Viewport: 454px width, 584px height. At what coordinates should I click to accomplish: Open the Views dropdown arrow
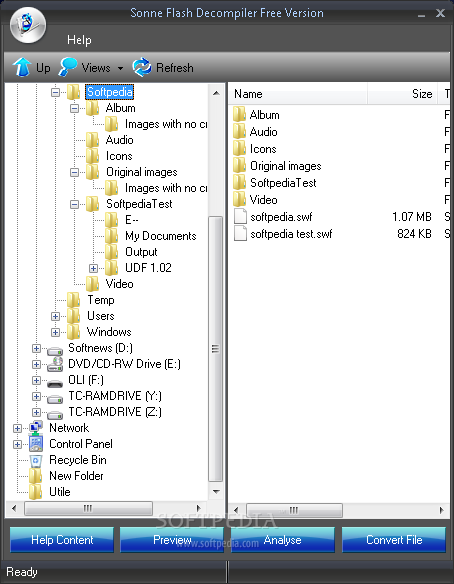pyautogui.click(x=120, y=68)
